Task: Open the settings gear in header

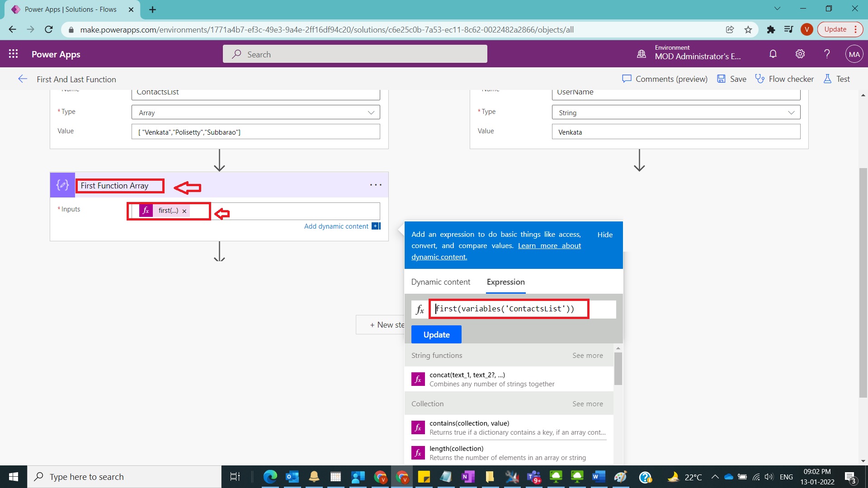Action: (x=800, y=54)
